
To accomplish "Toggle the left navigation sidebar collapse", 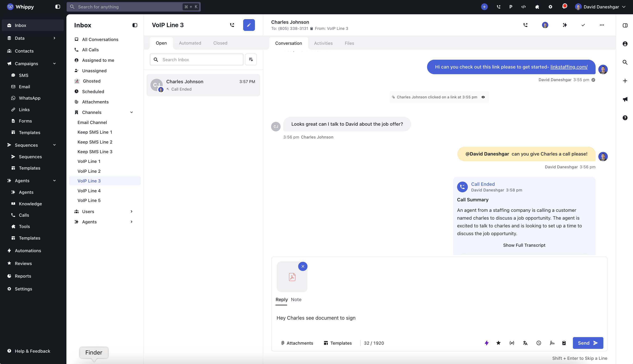I will pyautogui.click(x=58, y=7).
